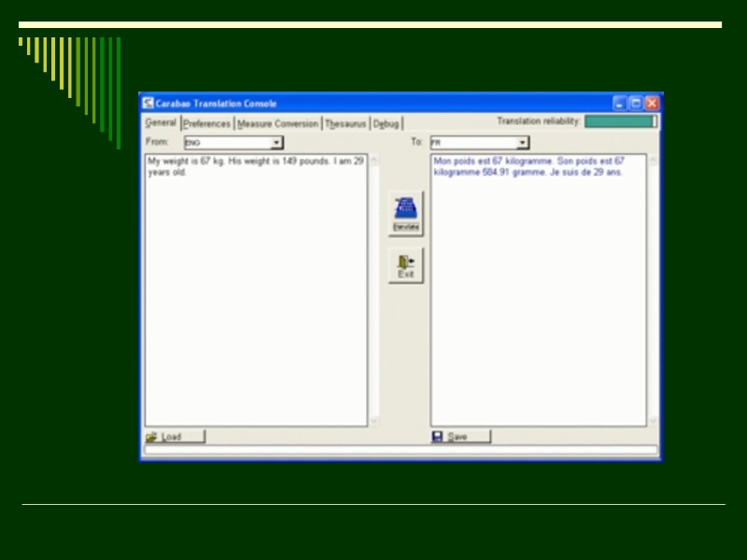
Task: Click the output text scrollbar up arrow
Action: click(653, 160)
